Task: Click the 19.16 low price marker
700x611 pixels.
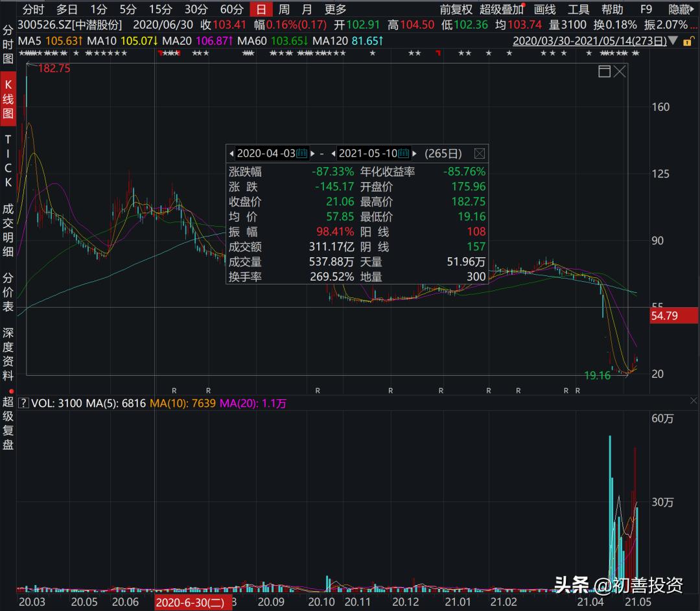Action: pyautogui.click(x=598, y=376)
